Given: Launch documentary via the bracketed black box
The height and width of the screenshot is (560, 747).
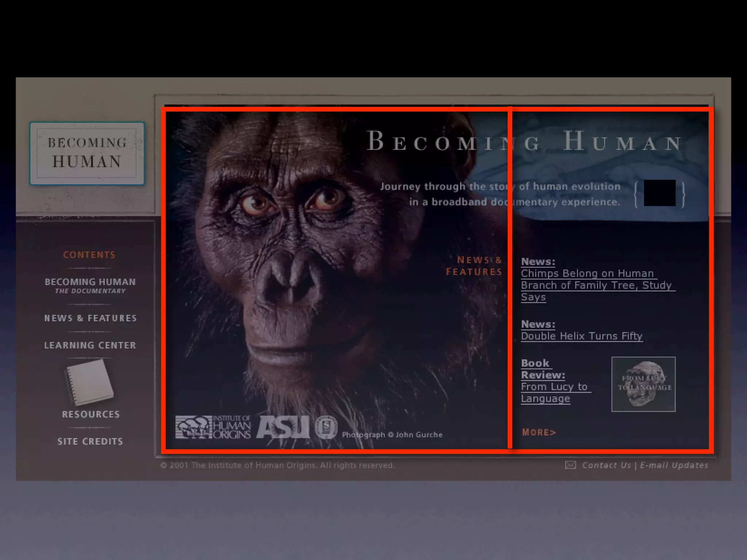Looking at the screenshot, I should pyautogui.click(x=659, y=193).
